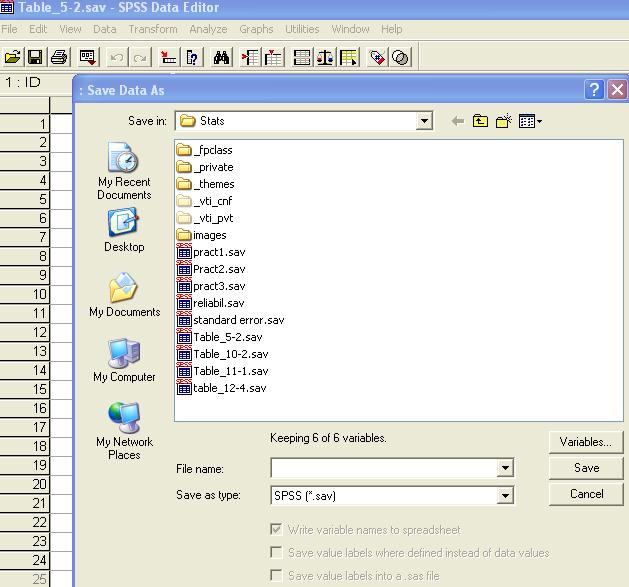Viewport: 629px width, 587px height.
Task: Go to My Documents shortcut
Action: click(124, 295)
